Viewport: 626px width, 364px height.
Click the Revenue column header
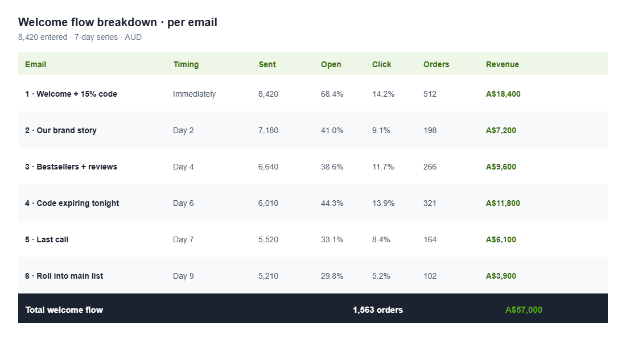pos(503,64)
